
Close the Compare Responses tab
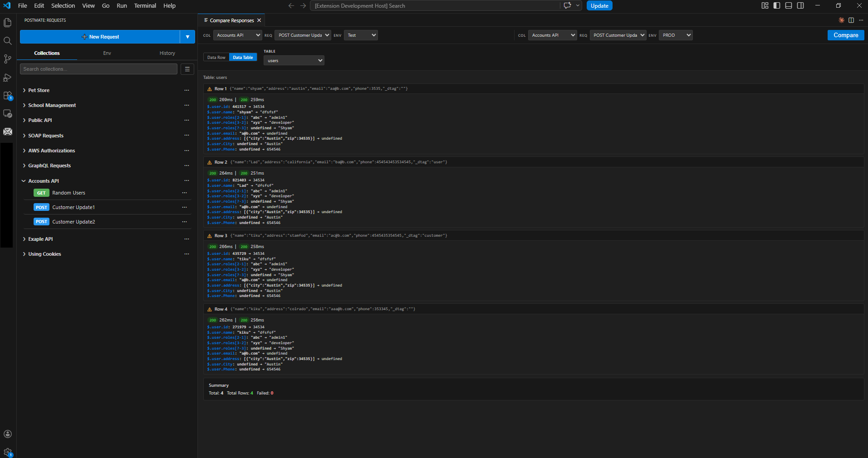coord(259,20)
